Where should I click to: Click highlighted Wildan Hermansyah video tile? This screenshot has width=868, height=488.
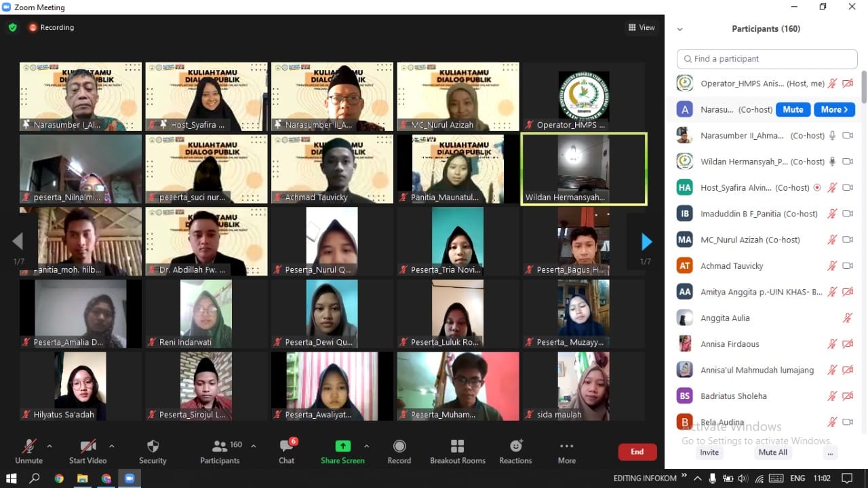584,169
